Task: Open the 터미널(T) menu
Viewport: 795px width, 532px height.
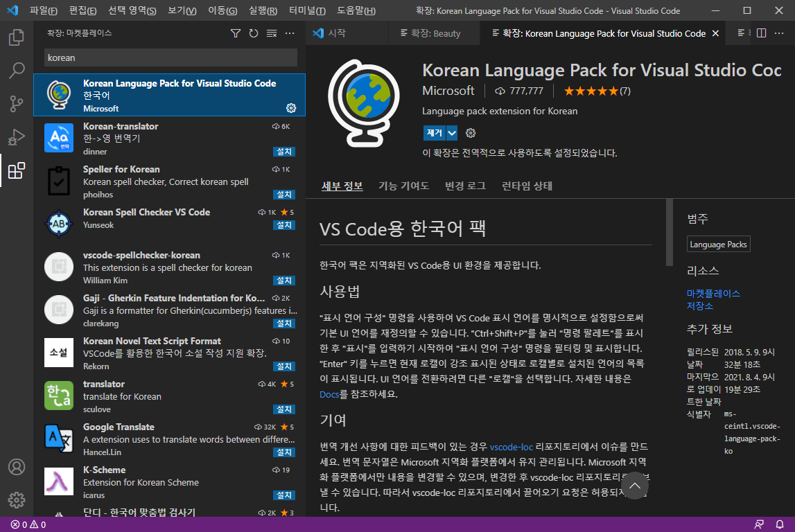Action: point(307,10)
